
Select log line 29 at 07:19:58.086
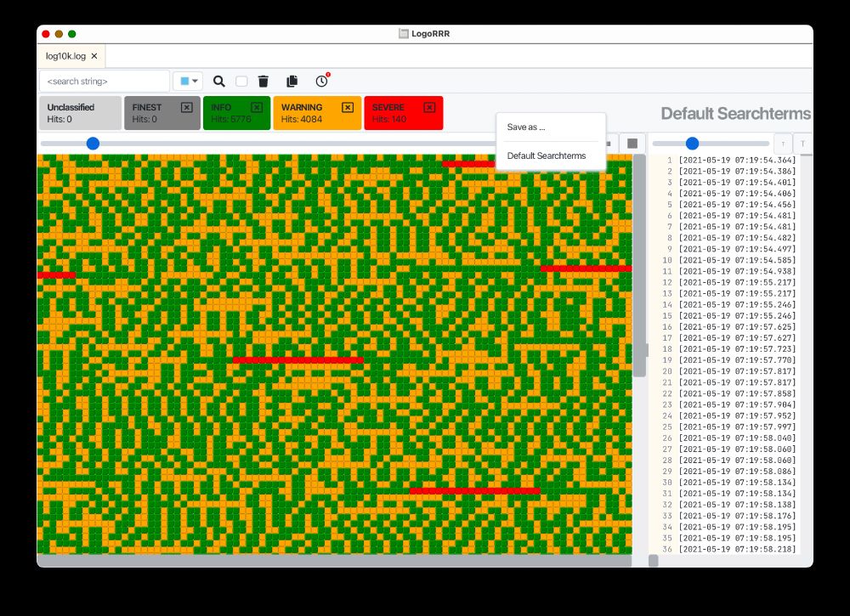pos(725,472)
